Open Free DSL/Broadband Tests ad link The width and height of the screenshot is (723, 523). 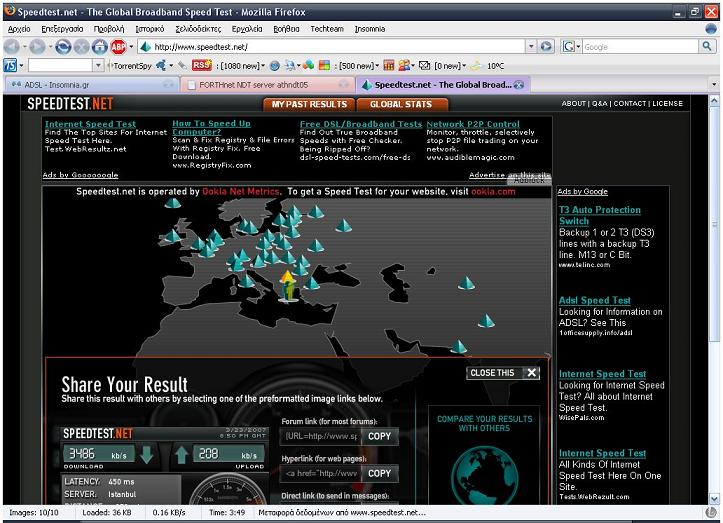[x=361, y=124]
